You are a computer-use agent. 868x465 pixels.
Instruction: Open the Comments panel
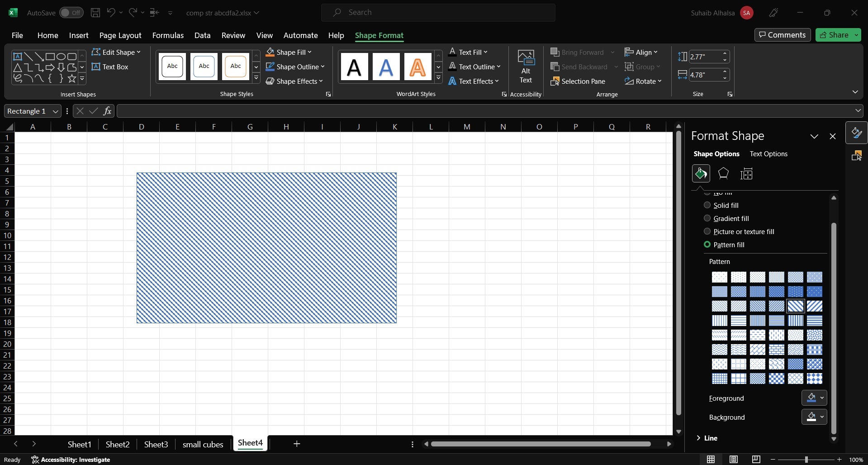(x=782, y=34)
